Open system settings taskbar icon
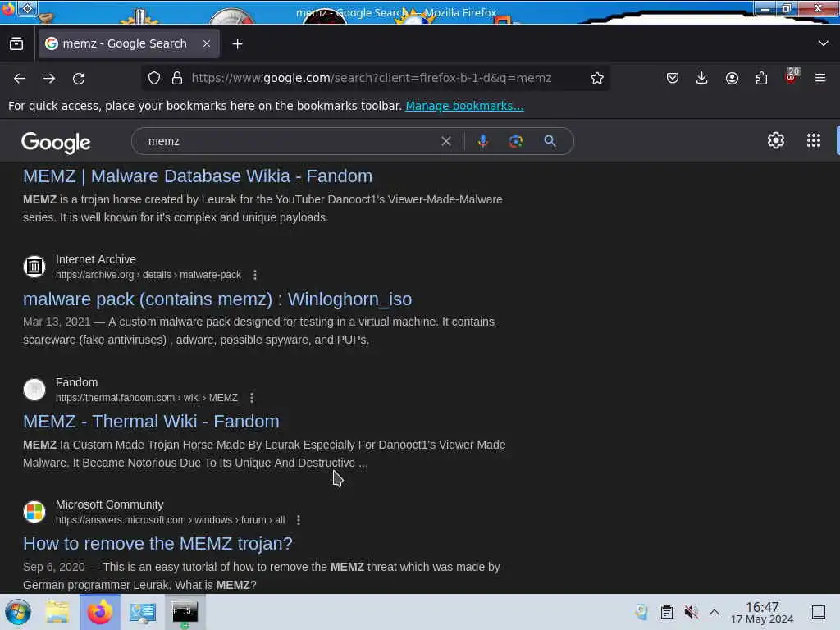This screenshot has height=630, width=840. tap(143, 612)
